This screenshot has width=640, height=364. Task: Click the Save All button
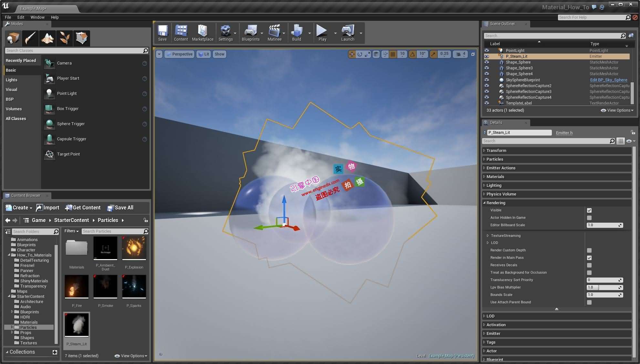click(x=120, y=208)
